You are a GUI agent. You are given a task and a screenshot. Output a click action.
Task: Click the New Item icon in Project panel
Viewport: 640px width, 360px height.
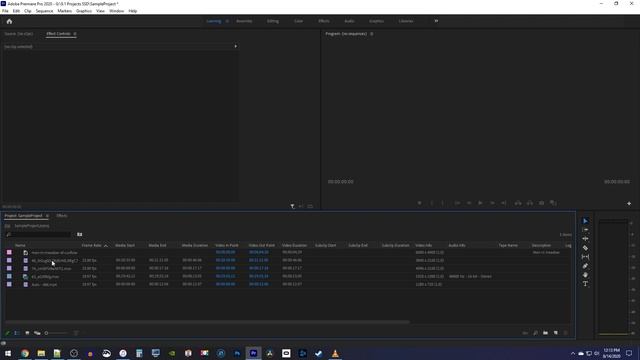[556, 333]
